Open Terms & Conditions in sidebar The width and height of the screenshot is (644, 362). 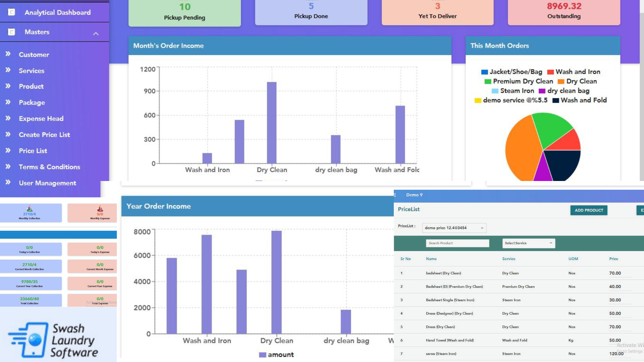coord(49,167)
